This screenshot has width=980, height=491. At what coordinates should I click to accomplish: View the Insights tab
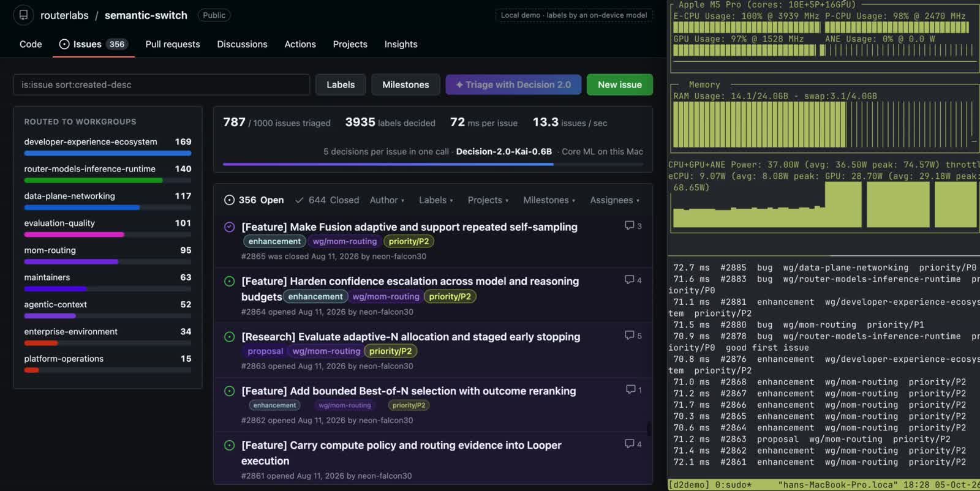(x=401, y=44)
